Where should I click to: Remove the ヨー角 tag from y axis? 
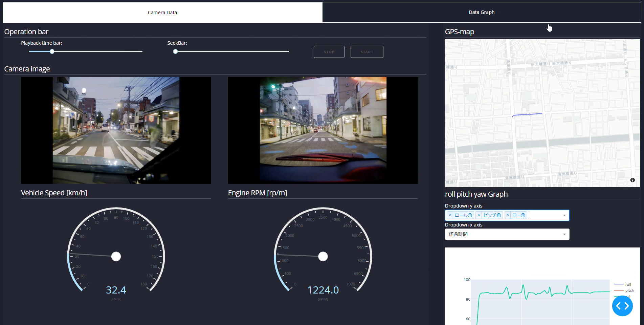coord(507,215)
